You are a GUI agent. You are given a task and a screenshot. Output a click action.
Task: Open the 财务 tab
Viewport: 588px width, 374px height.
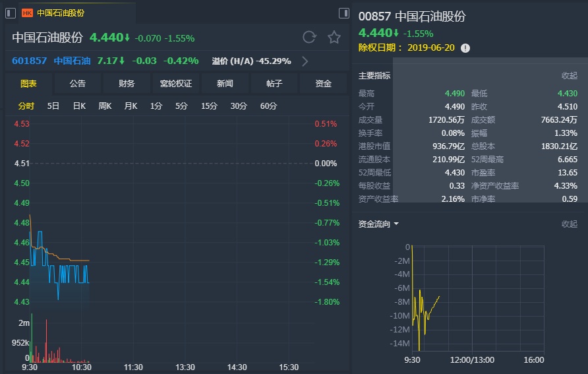[127, 83]
